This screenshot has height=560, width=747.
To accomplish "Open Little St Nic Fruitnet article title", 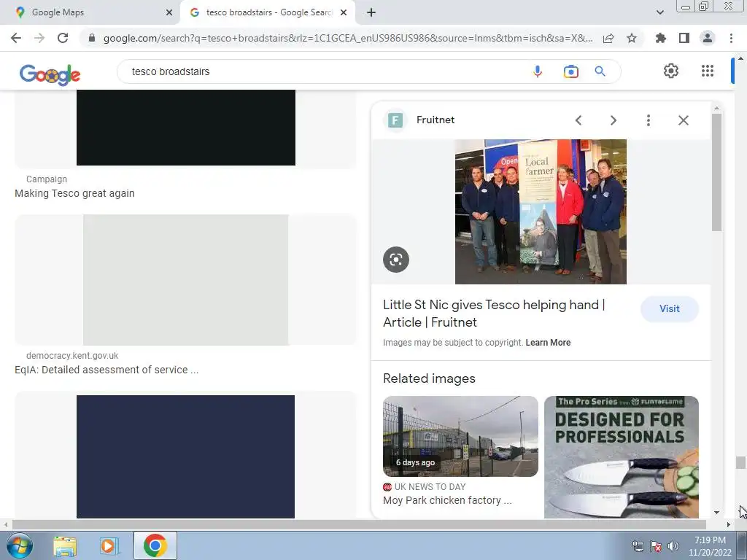I will pyautogui.click(x=494, y=314).
